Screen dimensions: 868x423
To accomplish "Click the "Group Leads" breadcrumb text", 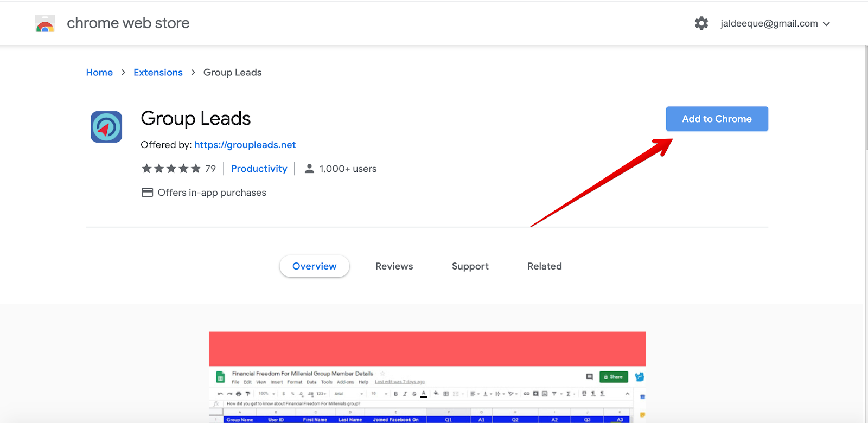I will coord(232,73).
